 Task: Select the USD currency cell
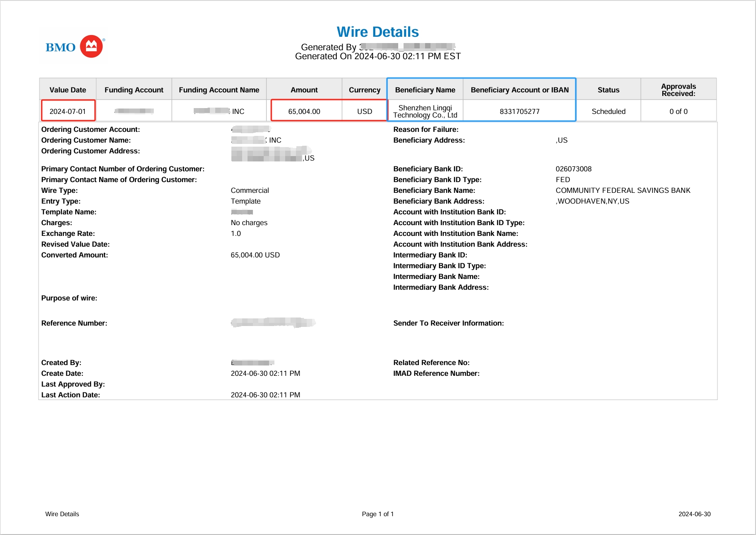365,111
